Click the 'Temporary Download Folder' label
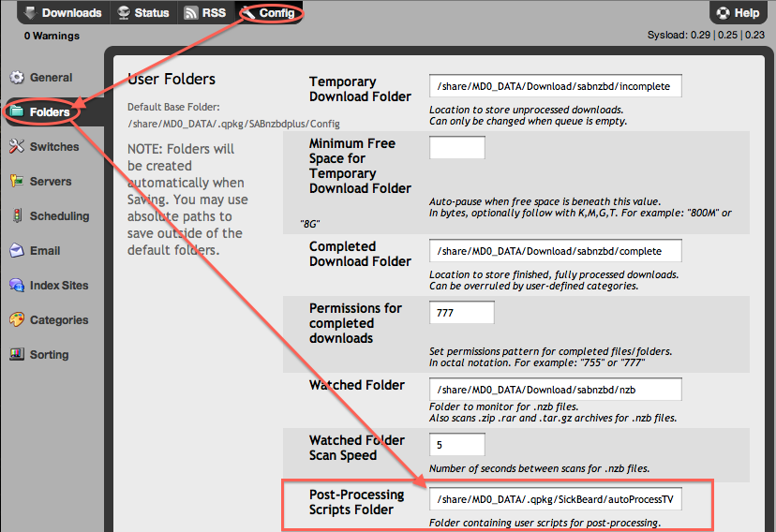This screenshot has height=532, width=776. coord(360,89)
